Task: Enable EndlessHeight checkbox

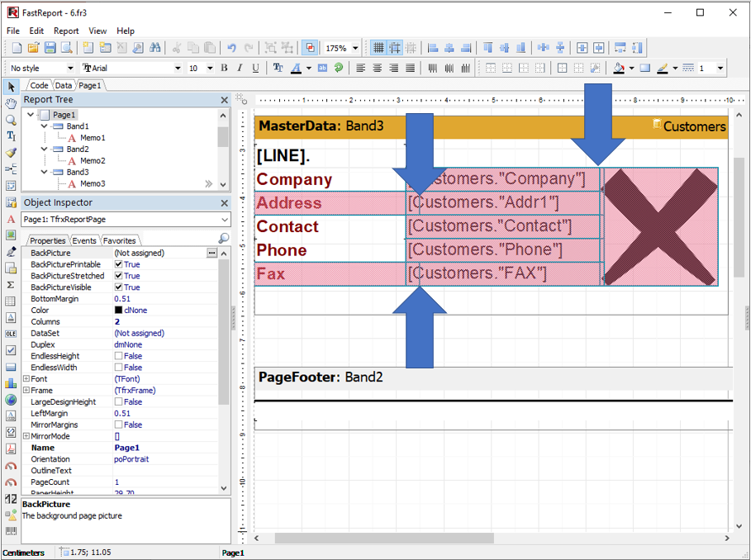Action: click(x=118, y=356)
